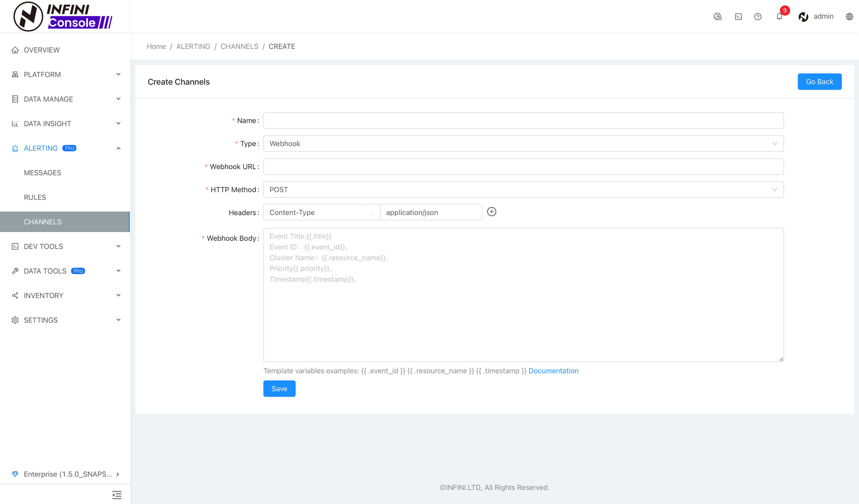Expand the PLATFORM menu chevron
This screenshot has height=504, width=859.
118,74
